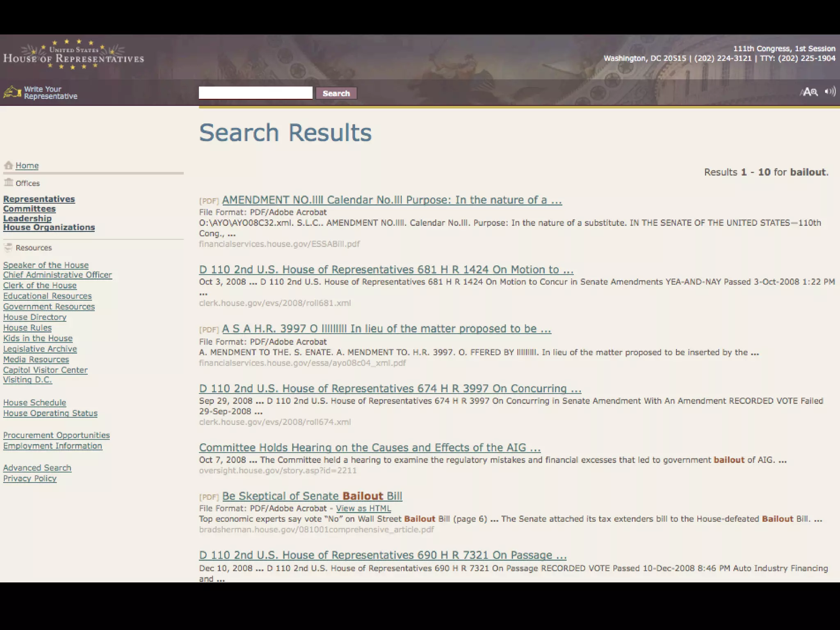840x630 pixels.
Task: Open the Committees sidebar link
Action: tap(30, 209)
